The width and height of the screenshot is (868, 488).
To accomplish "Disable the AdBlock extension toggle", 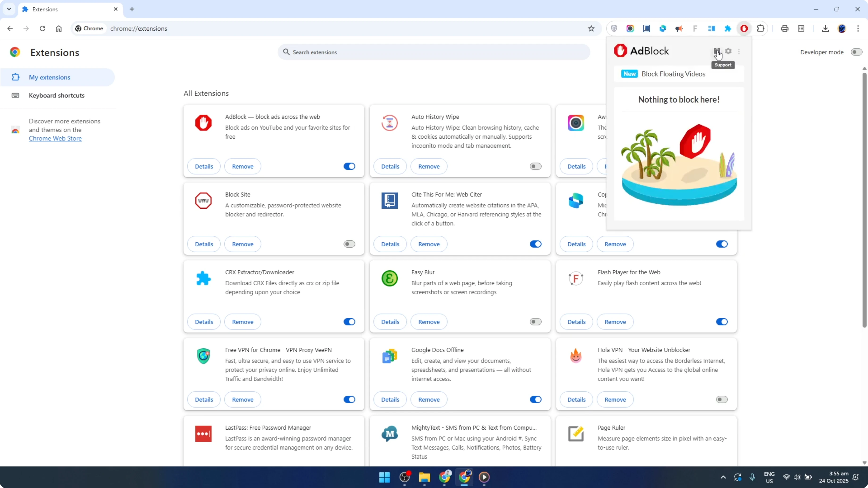I will (x=349, y=166).
